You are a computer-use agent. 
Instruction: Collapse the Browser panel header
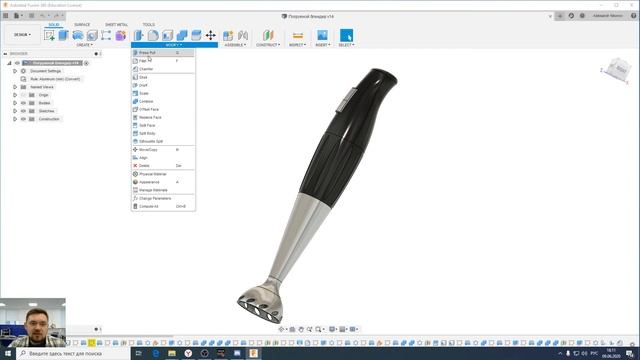(x=5, y=53)
